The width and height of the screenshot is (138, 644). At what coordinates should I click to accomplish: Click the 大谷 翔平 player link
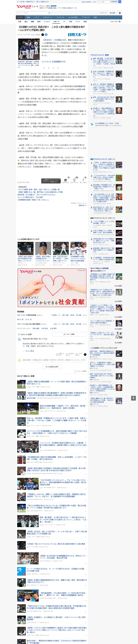tap(53, 329)
